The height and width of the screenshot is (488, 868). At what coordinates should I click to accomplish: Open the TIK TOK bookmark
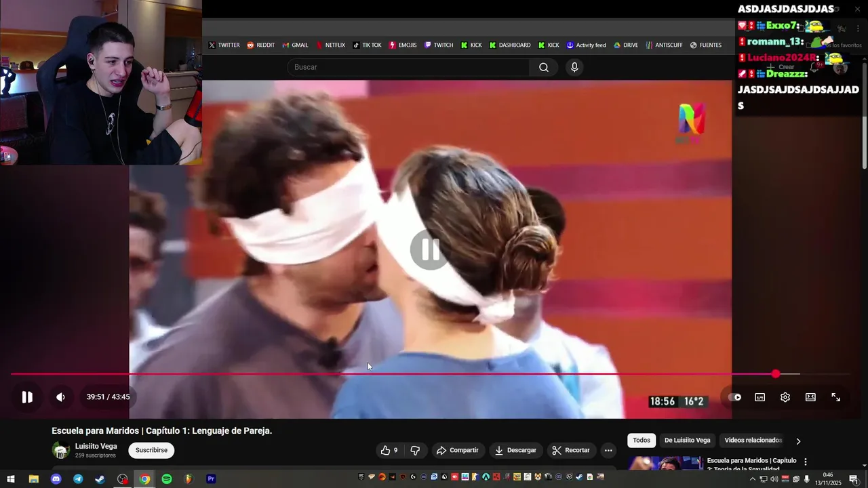[367, 45]
